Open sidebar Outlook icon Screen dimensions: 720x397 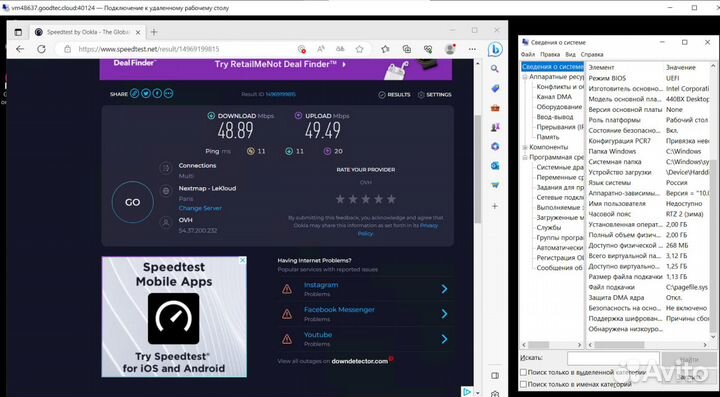click(x=495, y=166)
